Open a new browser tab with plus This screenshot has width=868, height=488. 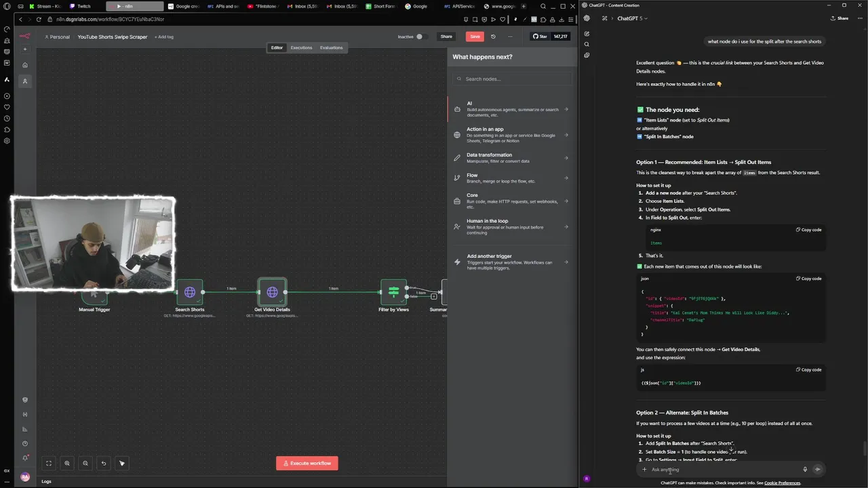pyautogui.click(x=524, y=6)
